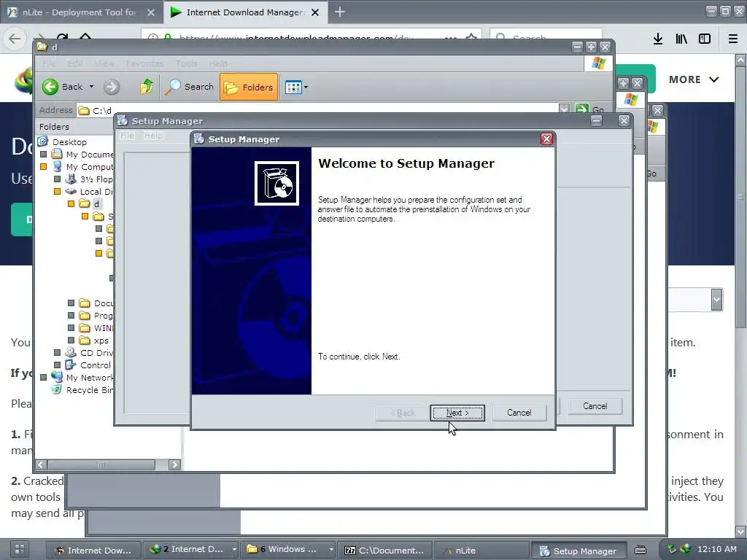Go up one folder level in Explorer
The height and width of the screenshot is (560, 747).
tap(147, 87)
